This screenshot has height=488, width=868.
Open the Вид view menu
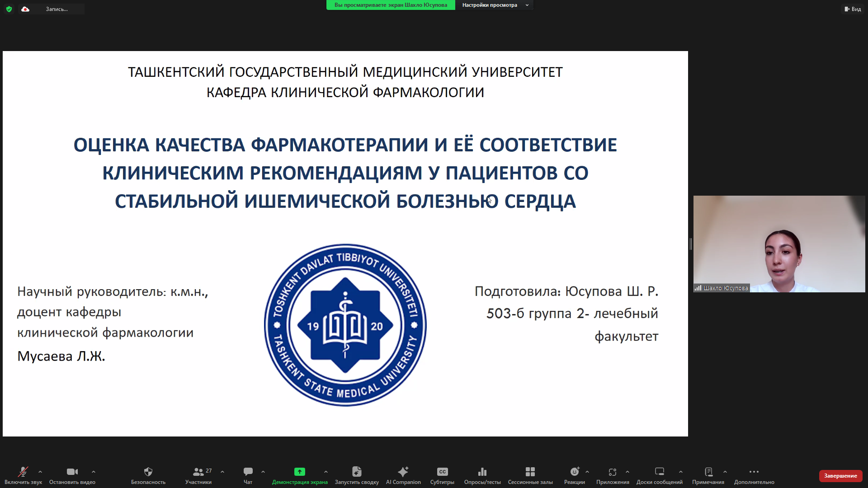click(x=853, y=9)
